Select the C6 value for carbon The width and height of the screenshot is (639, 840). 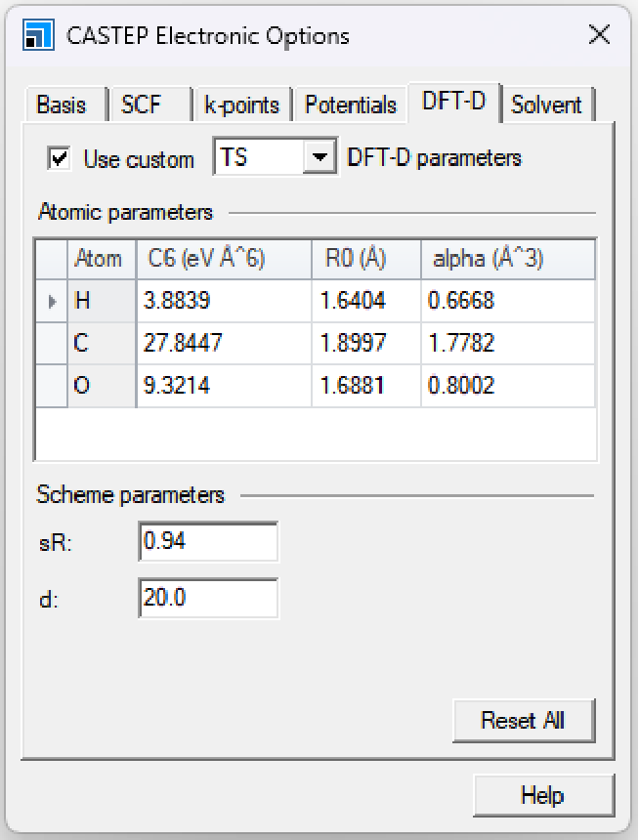tap(225, 343)
